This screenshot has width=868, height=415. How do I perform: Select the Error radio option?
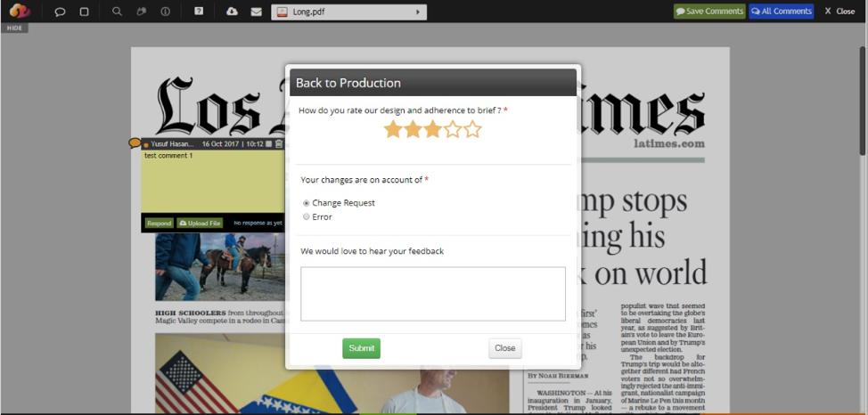click(x=307, y=217)
